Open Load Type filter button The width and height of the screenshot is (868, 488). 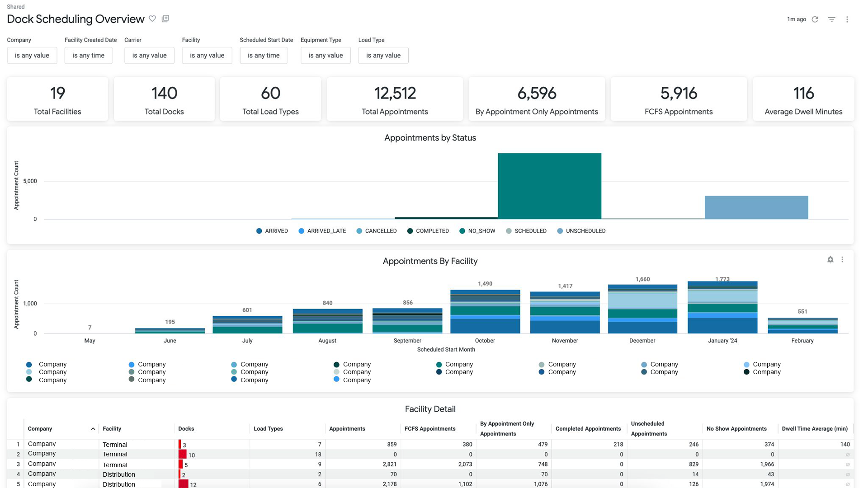[x=383, y=55]
